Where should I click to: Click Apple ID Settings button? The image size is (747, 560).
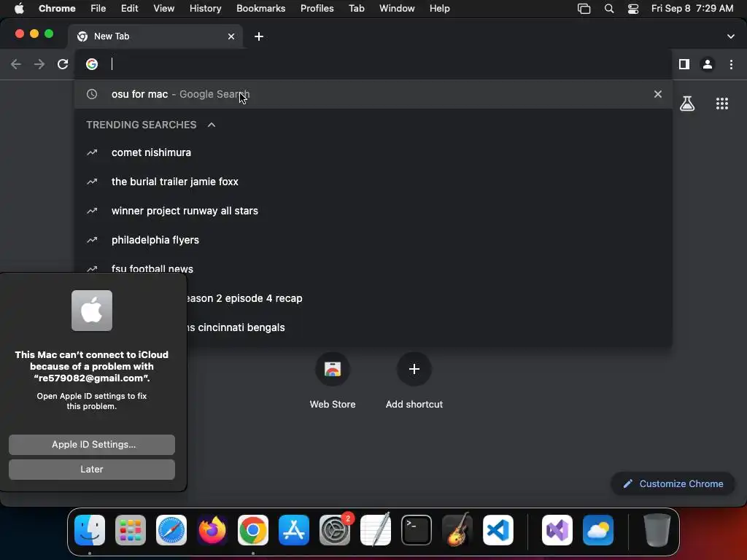[x=92, y=444]
